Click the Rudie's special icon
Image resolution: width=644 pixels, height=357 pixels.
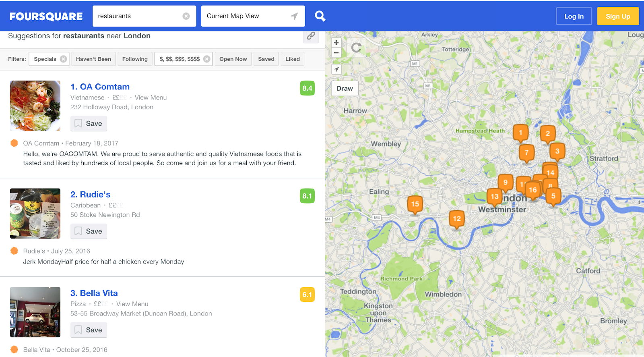[14, 251]
